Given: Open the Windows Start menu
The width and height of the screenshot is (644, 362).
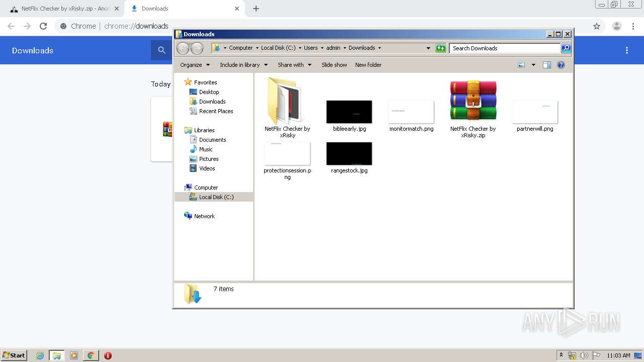Looking at the screenshot, I should tap(14, 355).
